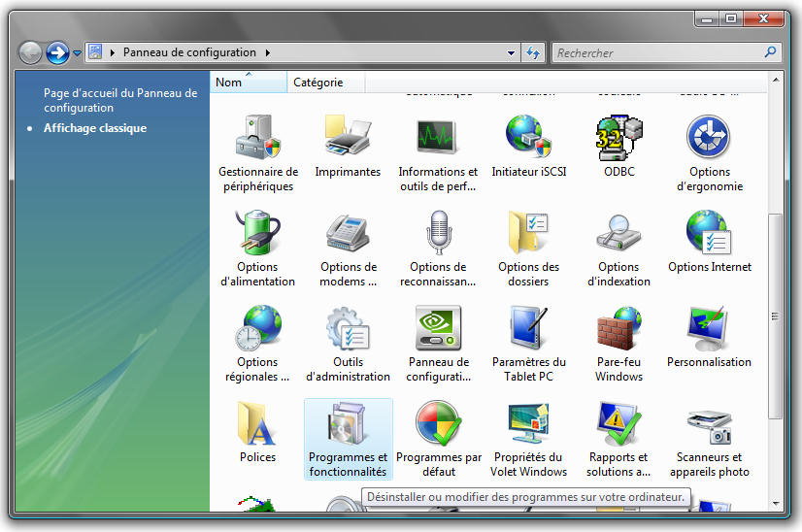Open Pare-feu Windows icon
Image resolution: width=802 pixels, height=532 pixels.
tap(618, 329)
